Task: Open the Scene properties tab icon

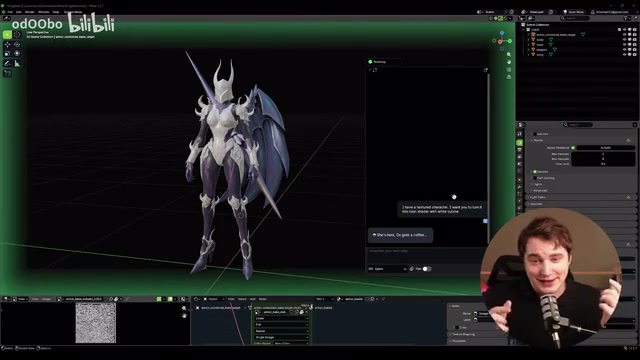Action: pyautogui.click(x=520, y=164)
